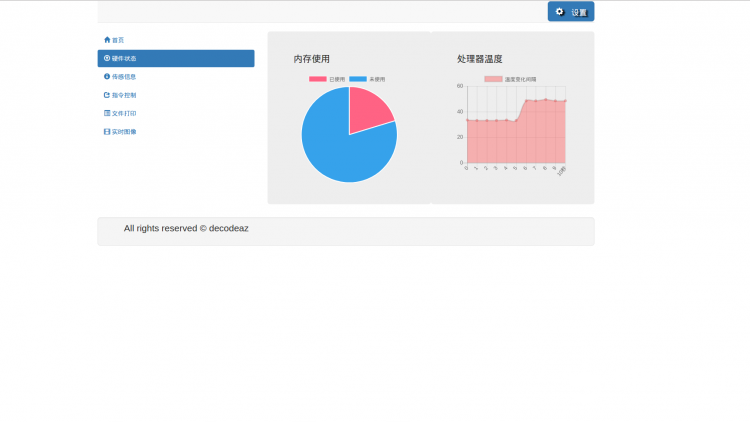Click the first data point of temperature chart

pyautogui.click(x=467, y=120)
